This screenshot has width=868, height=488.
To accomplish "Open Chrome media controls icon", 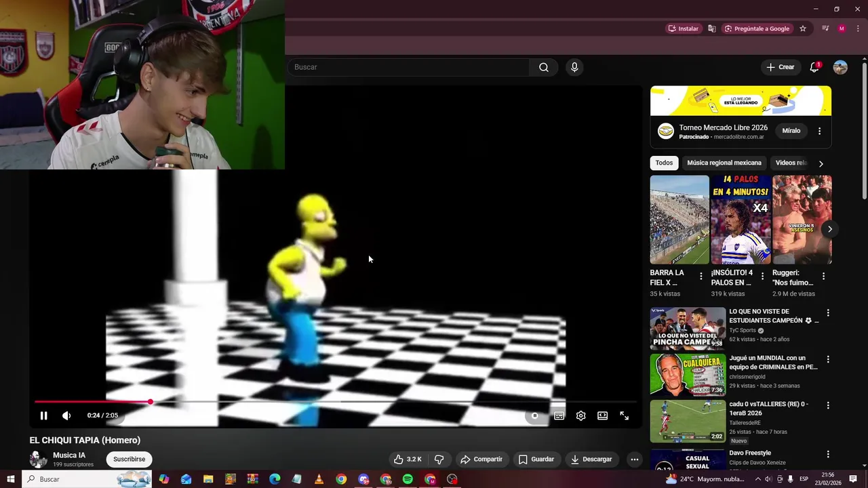I will coord(825,28).
